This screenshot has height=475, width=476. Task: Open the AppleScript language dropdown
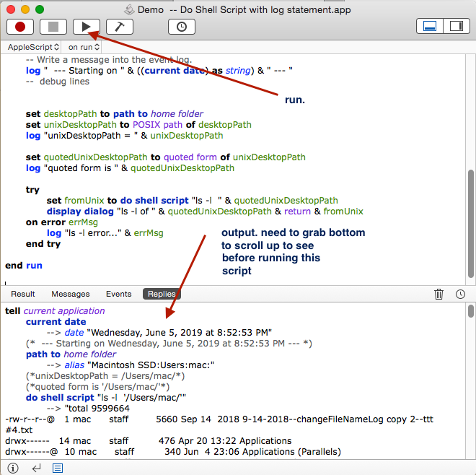33,47
